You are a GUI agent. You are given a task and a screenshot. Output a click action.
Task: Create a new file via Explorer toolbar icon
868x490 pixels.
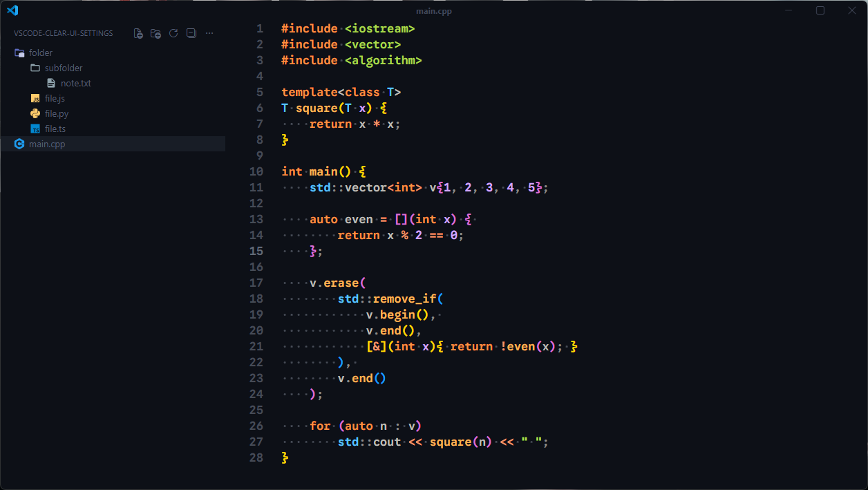point(138,33)
